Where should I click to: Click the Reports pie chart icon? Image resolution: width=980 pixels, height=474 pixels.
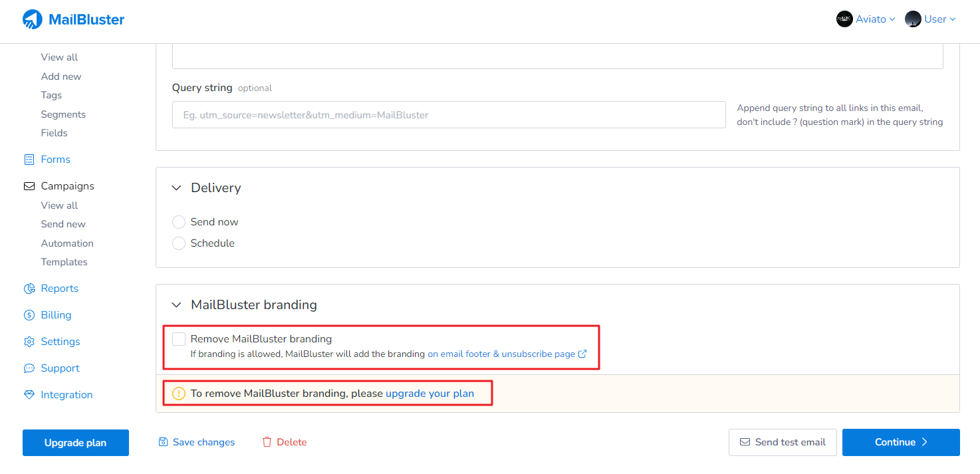(x=29, y=289)
